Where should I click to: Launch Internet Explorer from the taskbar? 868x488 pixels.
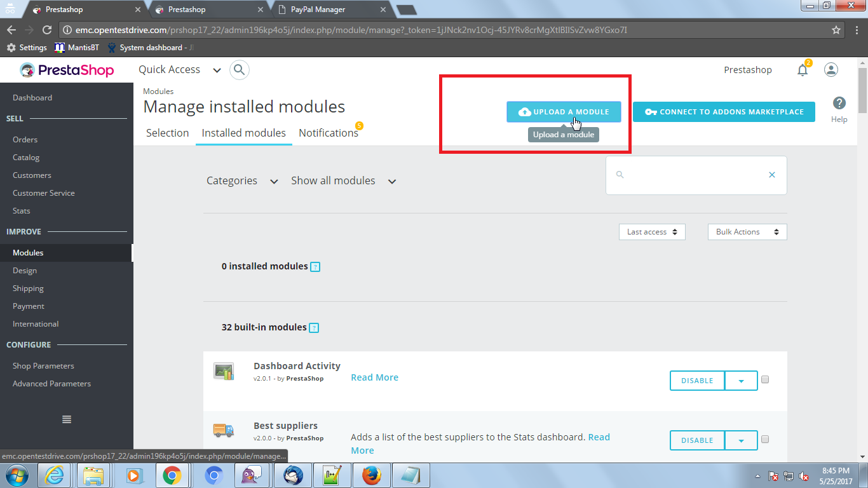pos(54,475)
